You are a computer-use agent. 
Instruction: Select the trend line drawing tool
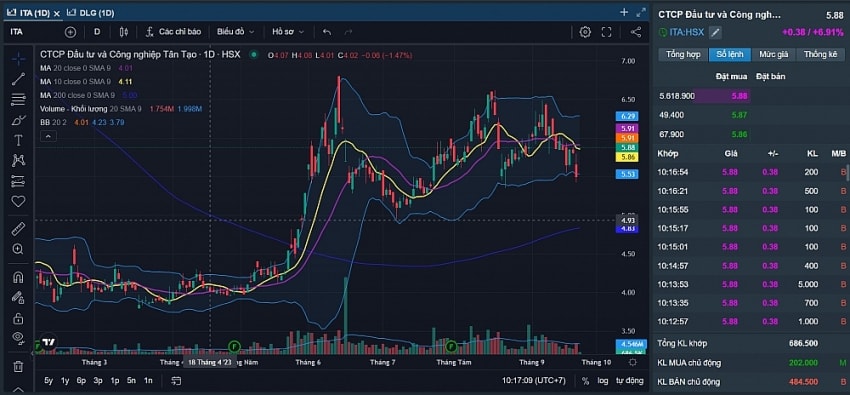pyautogui.click(x=18, y=79)
